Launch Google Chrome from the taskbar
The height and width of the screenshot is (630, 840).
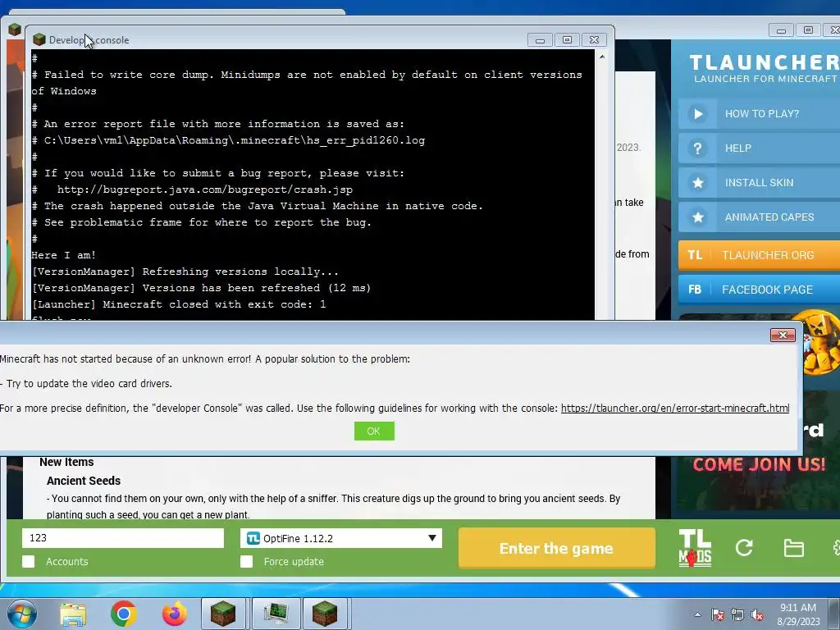[124, 614]
